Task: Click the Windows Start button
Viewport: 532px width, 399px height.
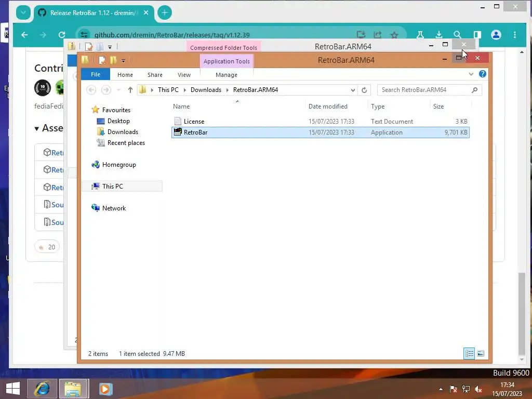Action: [13, 389]
